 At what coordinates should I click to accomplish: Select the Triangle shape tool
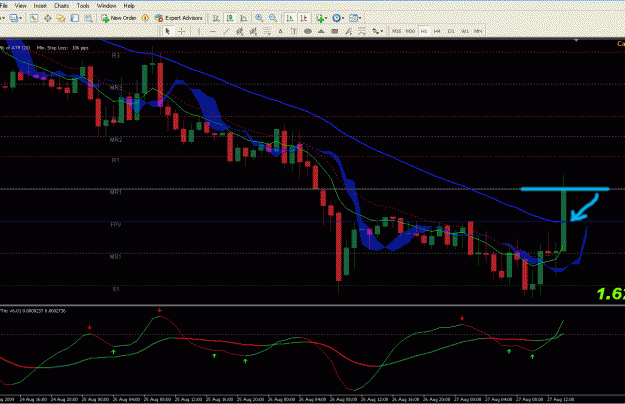click(321, 31)
